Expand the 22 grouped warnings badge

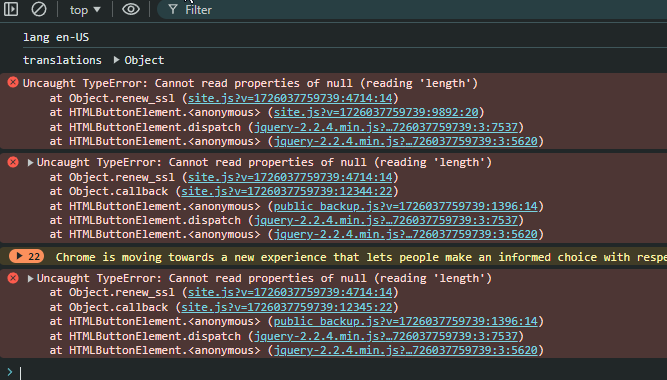27,257
